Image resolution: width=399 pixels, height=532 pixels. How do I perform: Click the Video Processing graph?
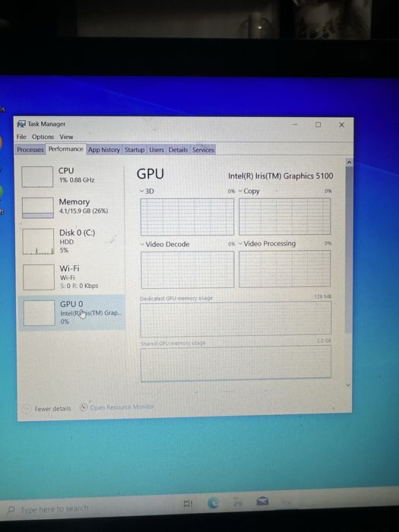click(285, 269)
